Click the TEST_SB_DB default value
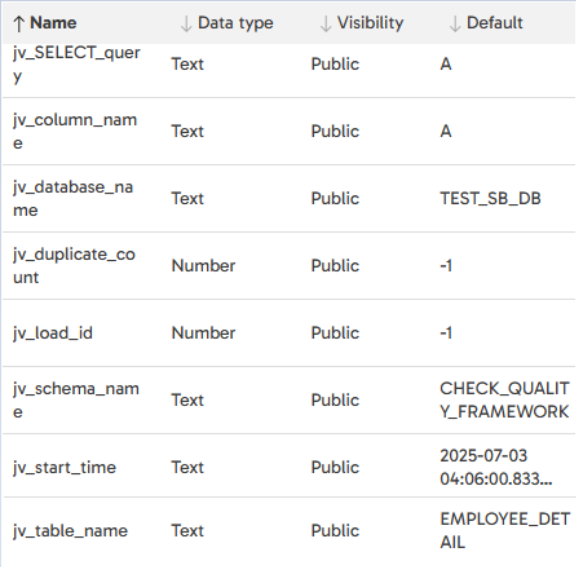 click(490, 198)
